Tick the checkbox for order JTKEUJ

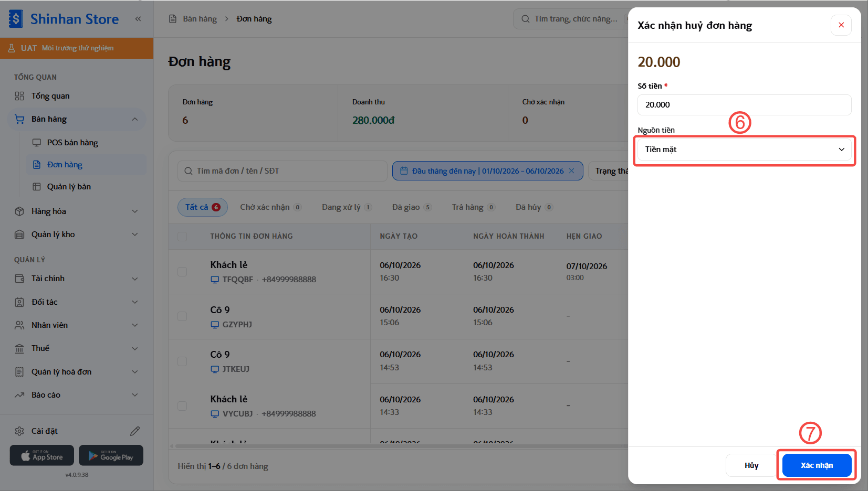point(182,361)
